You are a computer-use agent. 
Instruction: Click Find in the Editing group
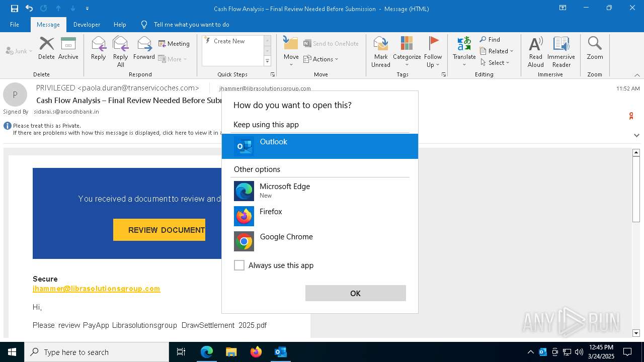pos(490,39)
